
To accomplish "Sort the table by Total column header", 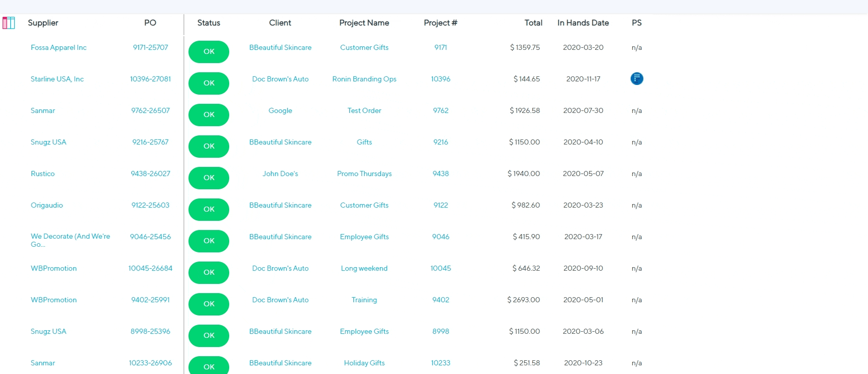I will 533,23.
